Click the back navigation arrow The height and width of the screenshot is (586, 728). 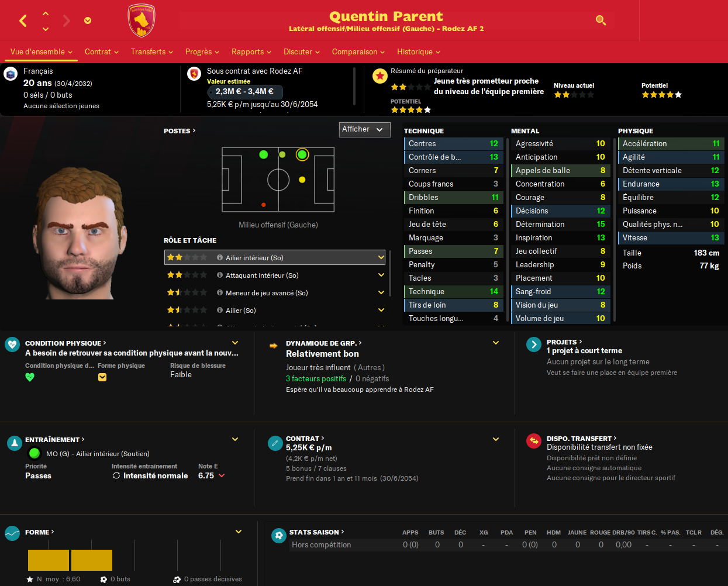(x=23, y=21)
